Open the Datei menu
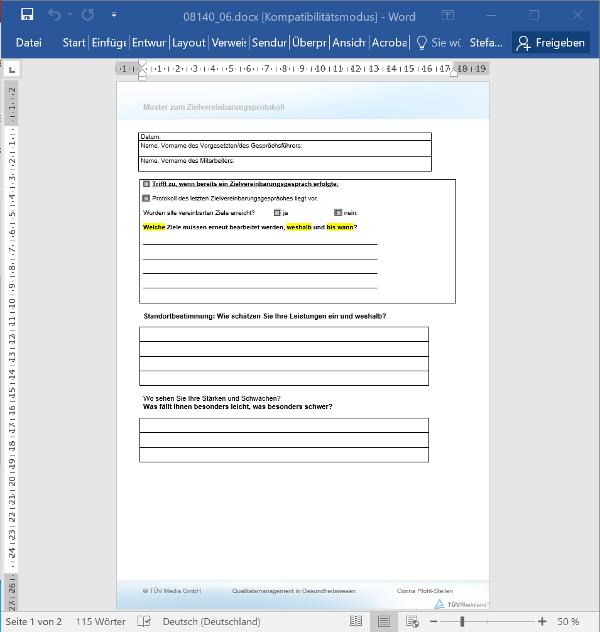The image size is (600, 632). (x=28, y=43)
